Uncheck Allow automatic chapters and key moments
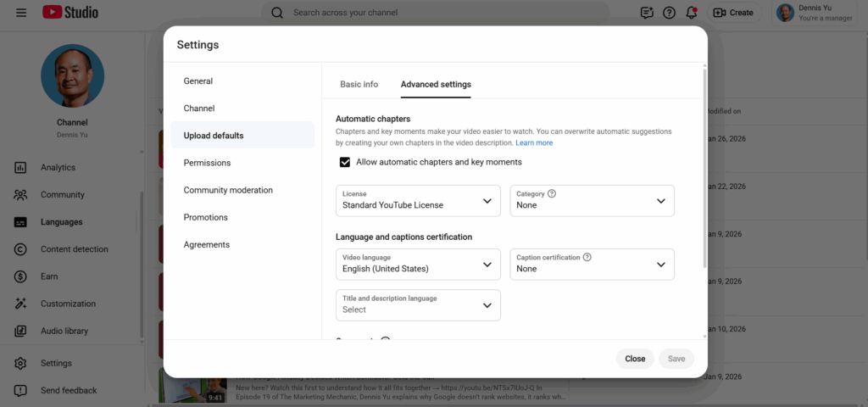This screenshot has height=407, width=868. (345, 162)
